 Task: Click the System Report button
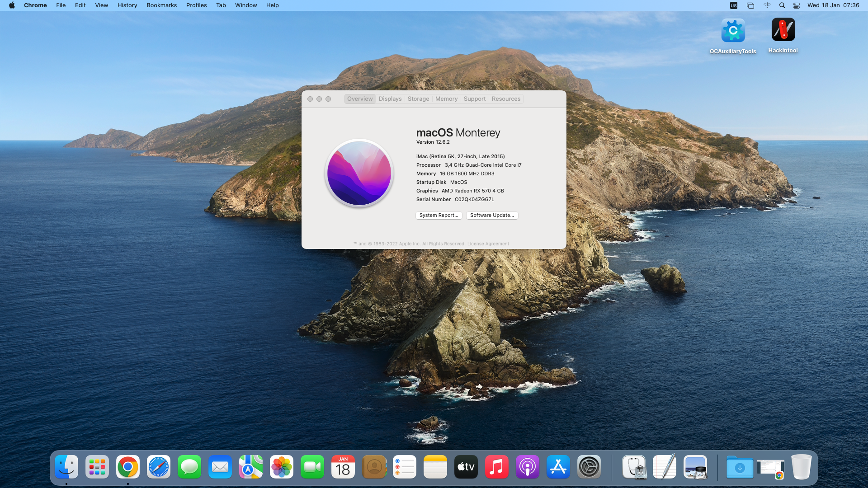[439, 216]
